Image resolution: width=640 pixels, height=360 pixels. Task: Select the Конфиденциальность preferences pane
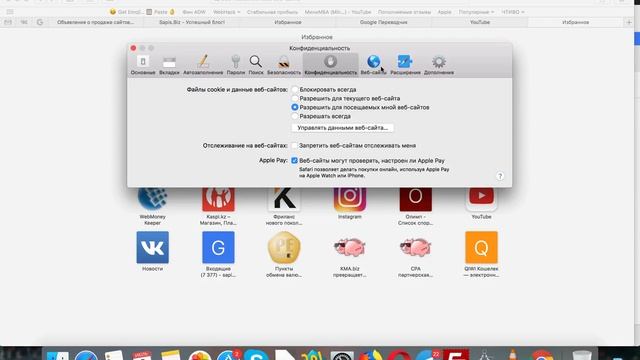click(x=331, y=65)
